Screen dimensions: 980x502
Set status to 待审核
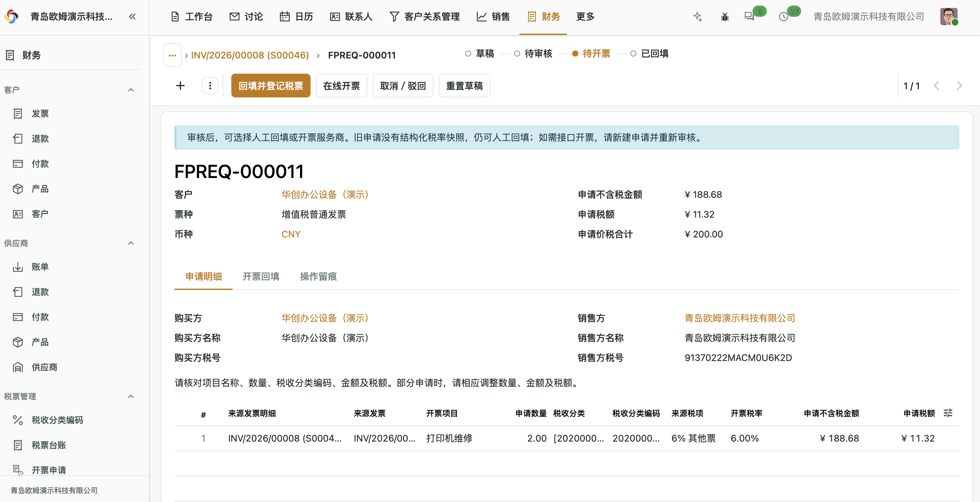click(533, 54)
